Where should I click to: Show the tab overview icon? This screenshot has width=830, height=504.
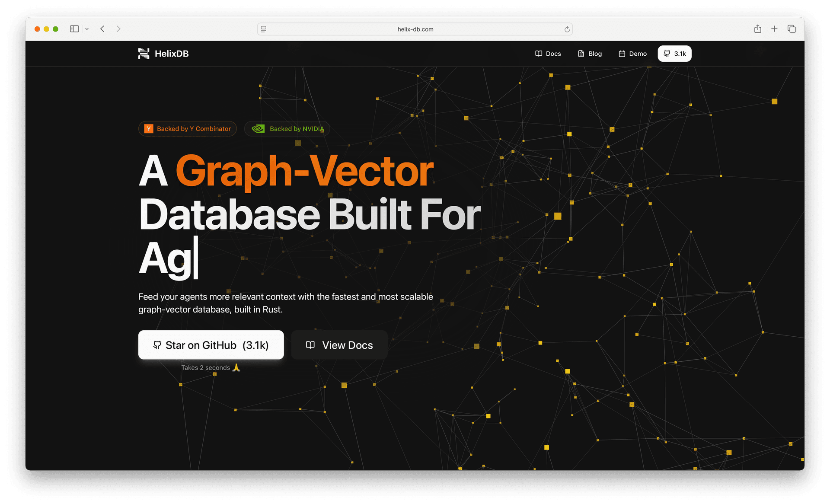pyautogui.click(x=792, y=29)
